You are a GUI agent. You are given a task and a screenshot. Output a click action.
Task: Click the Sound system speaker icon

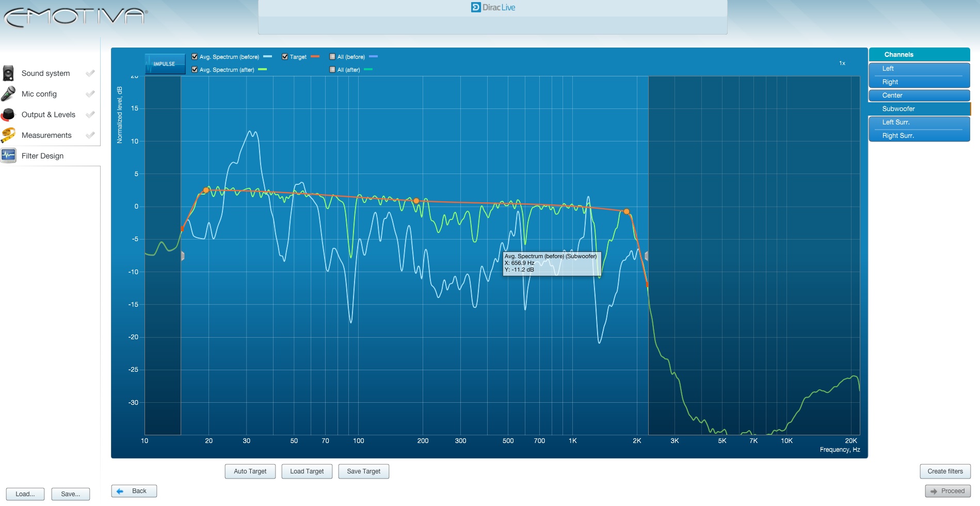(x=8, y=73)
